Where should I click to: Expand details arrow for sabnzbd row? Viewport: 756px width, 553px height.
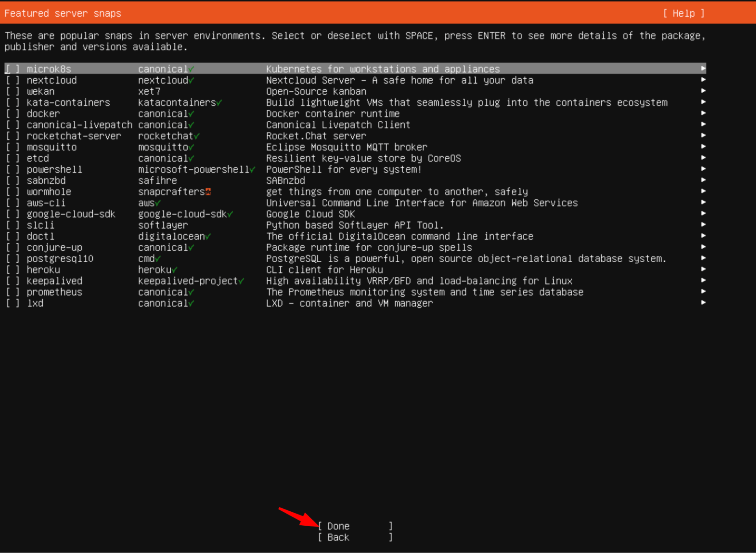pyautogui.click(x=703, y=180)
